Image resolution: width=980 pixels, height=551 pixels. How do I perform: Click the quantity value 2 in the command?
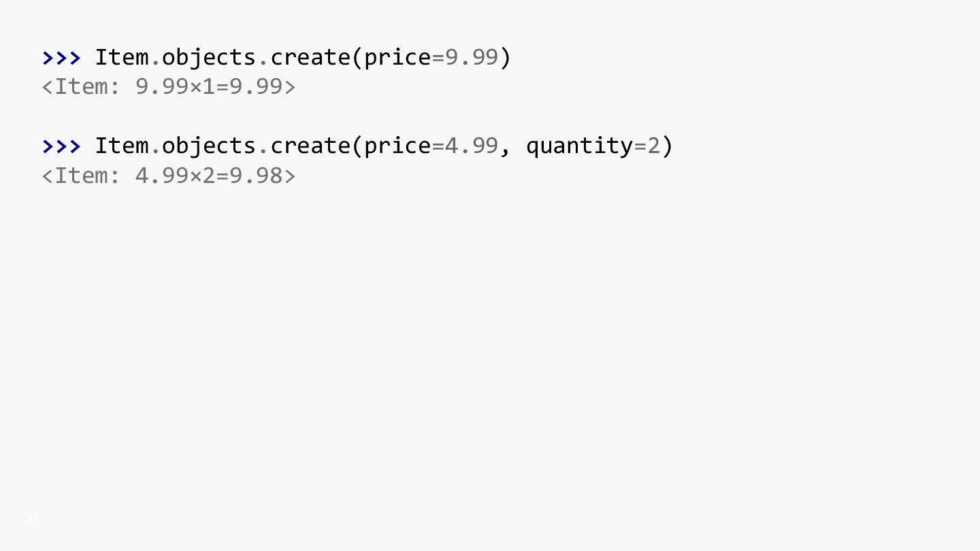tap(653, 146)
